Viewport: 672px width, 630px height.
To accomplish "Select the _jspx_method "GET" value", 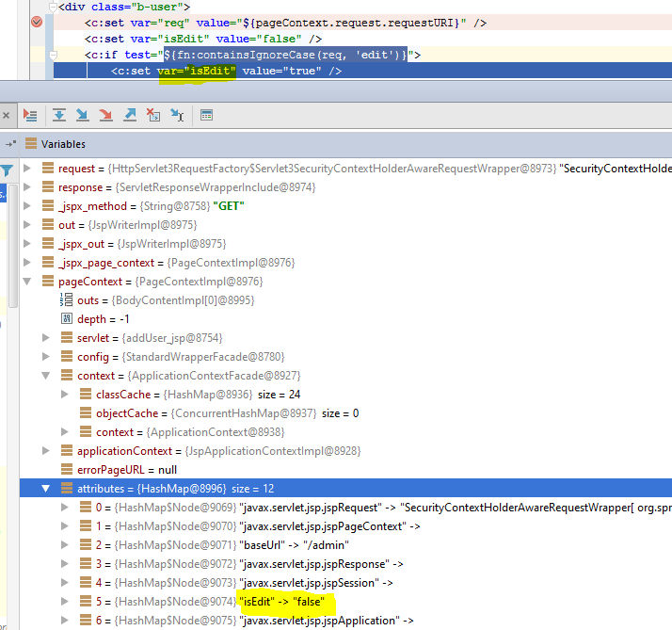I will tap(229, 206).
